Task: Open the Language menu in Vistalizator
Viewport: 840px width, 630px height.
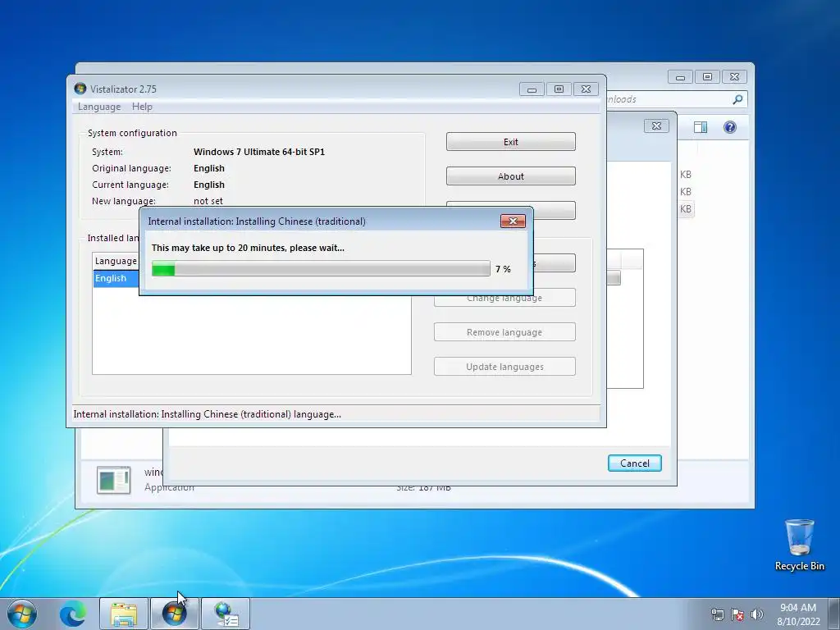Action: pos(99,107)
